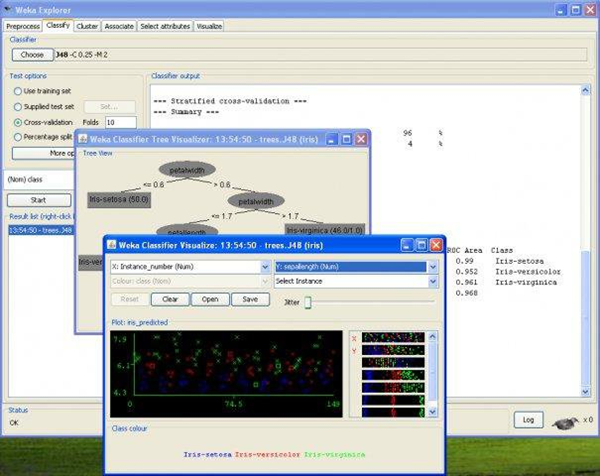Image resolution: width=600 pixels, height=476 pixels.
Task: Click the Classifier Visualize window title icon
Action: pos(113,245)
